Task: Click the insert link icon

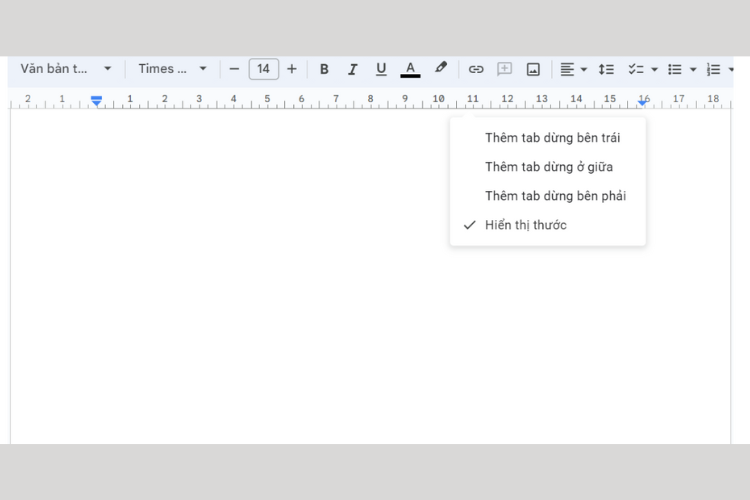Action: coord(476,69)
